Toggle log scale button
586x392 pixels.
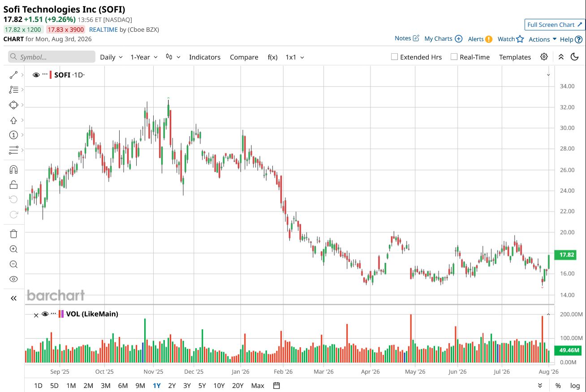point(574,386)
